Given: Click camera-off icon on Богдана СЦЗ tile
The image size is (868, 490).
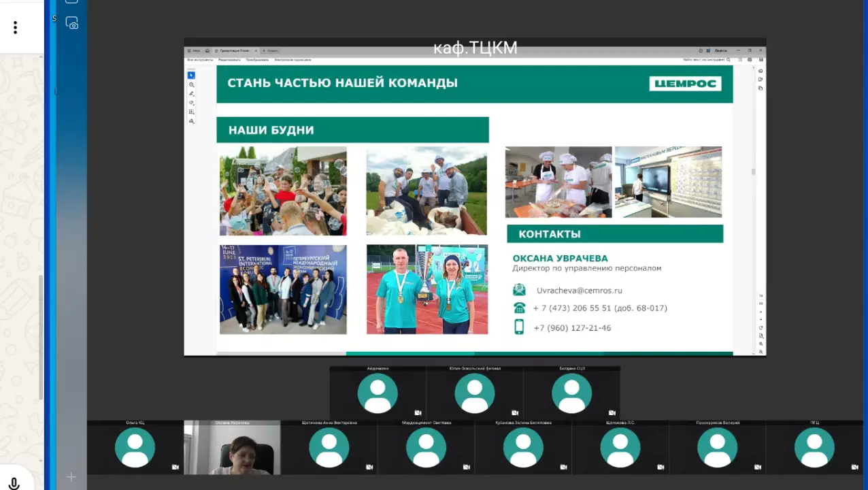Looking at the screenshot, I should [x=612, y=412].
